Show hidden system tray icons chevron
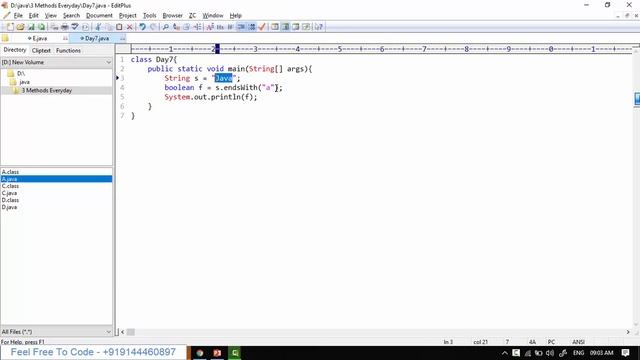This screenshot has width=640, height=360. coord(504,353)
